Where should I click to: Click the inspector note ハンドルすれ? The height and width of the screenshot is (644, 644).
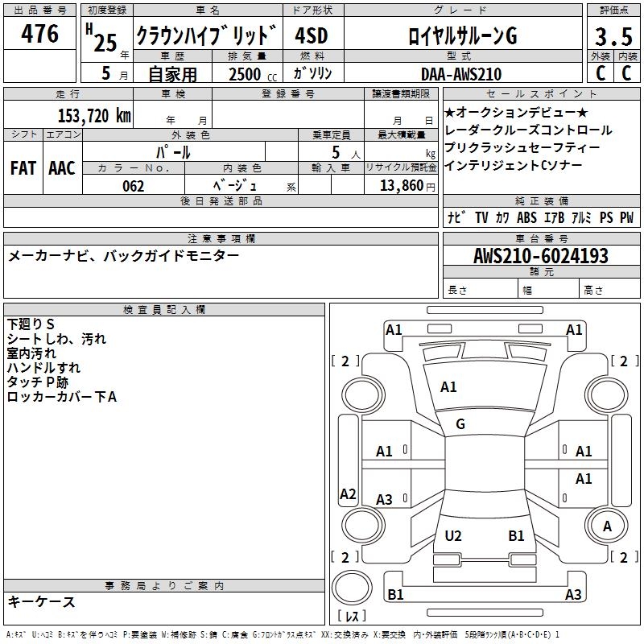click(x=43, y=368)
